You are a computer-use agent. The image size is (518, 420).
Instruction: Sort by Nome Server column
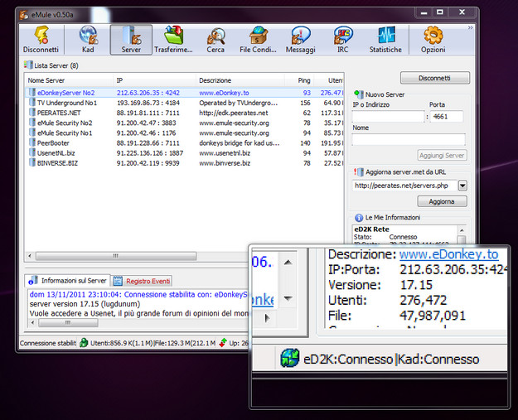click(69, 80)
